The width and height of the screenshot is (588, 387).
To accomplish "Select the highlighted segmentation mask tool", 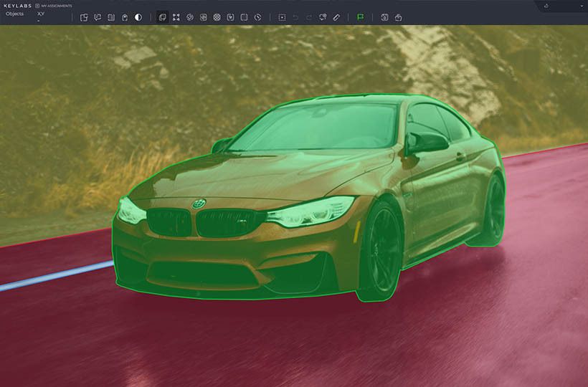I will [162, 17].
